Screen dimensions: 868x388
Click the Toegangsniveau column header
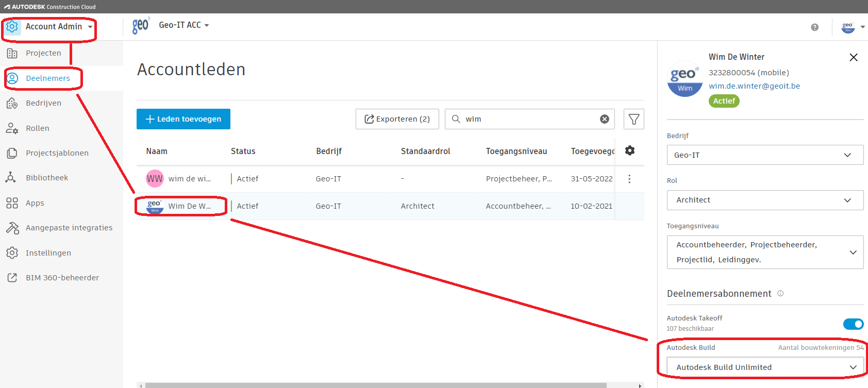(516, 151)
